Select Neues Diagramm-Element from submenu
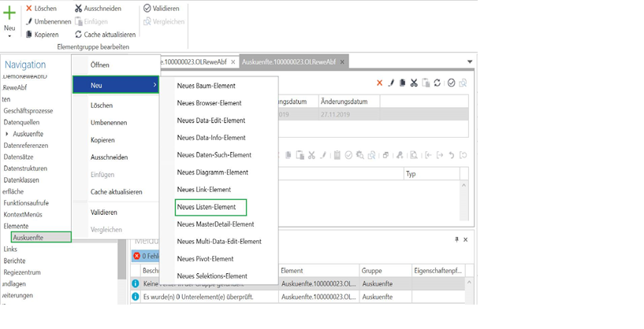The image size is (644, 329). (x=212, y=172)
